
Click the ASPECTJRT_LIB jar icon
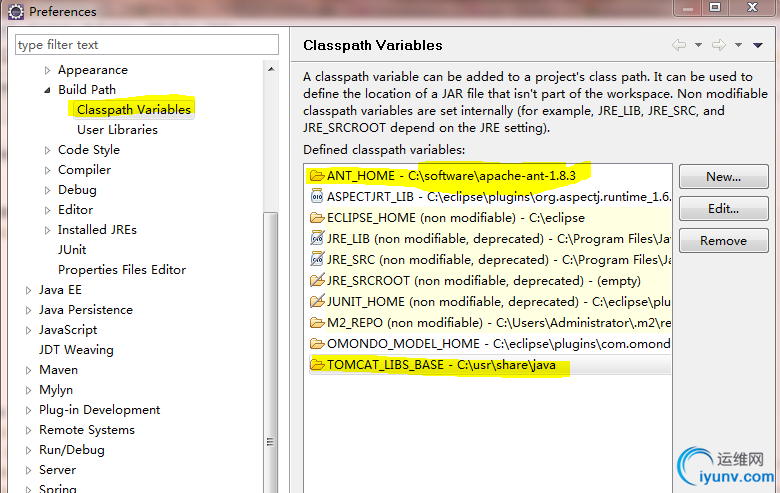(x=317, y=197)
